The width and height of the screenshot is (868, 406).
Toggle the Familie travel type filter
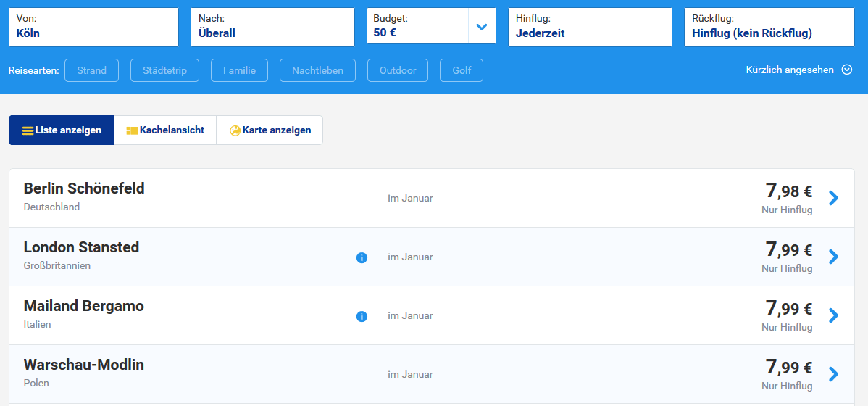(x=239, y=70)
